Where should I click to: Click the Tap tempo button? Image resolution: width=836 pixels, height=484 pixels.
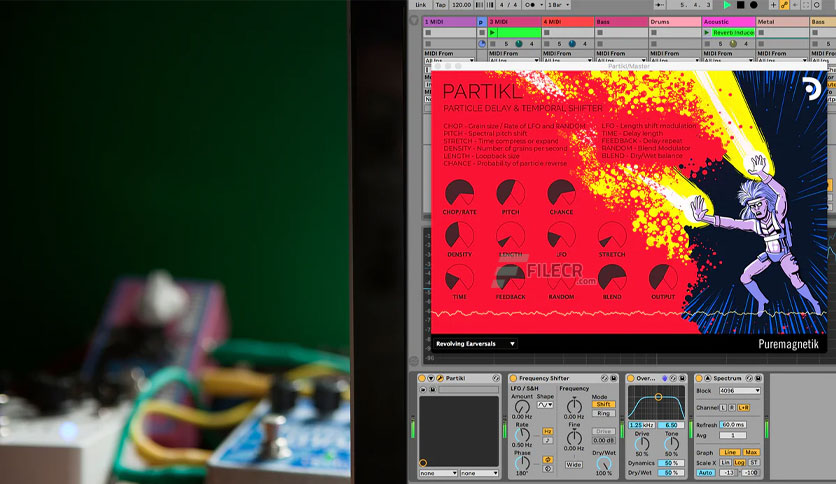tap(440, 5)
